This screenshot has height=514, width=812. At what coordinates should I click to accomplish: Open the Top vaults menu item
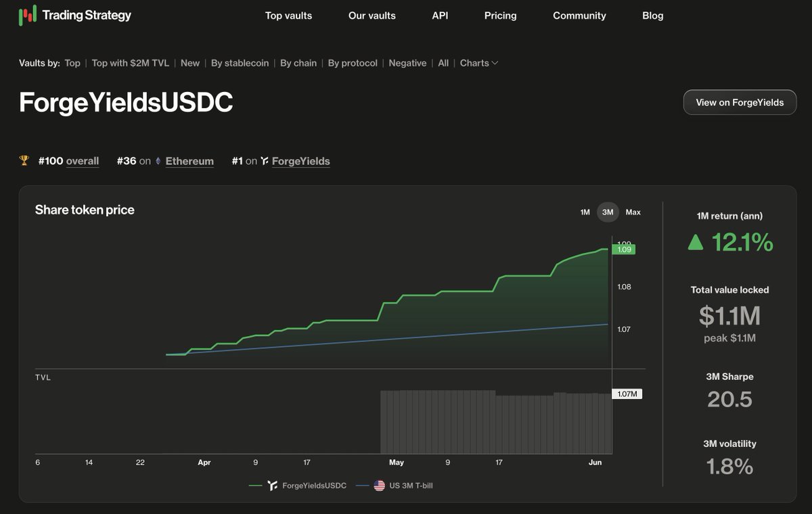289,16
